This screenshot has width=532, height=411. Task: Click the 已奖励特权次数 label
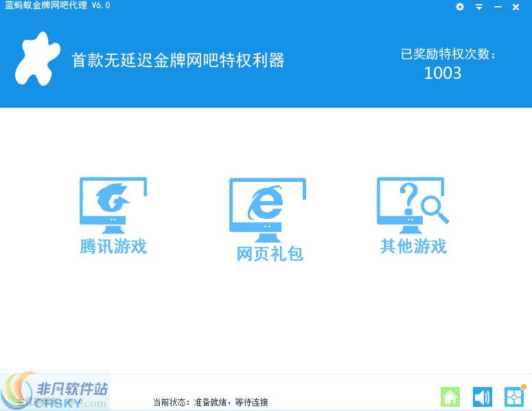448,54
